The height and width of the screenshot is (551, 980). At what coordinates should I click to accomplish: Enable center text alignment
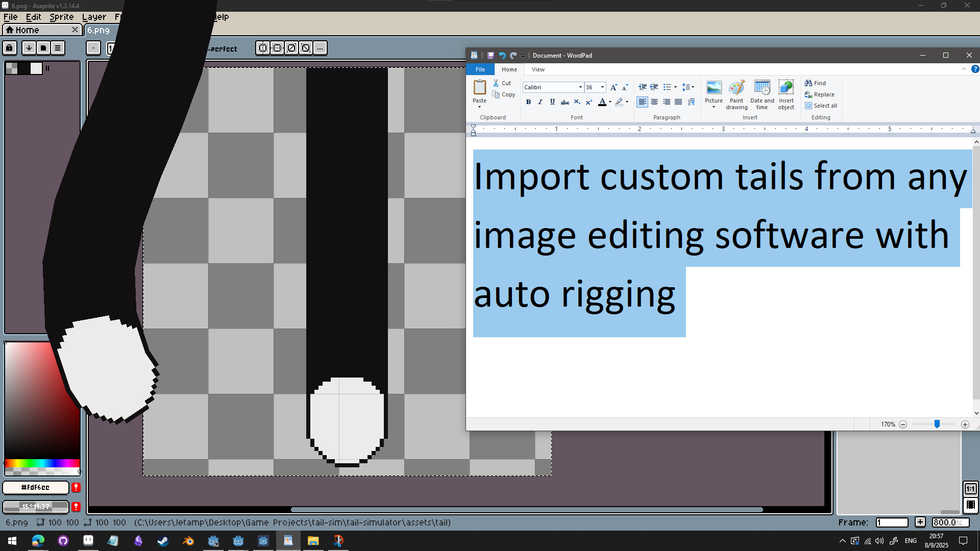click(655, 102)
